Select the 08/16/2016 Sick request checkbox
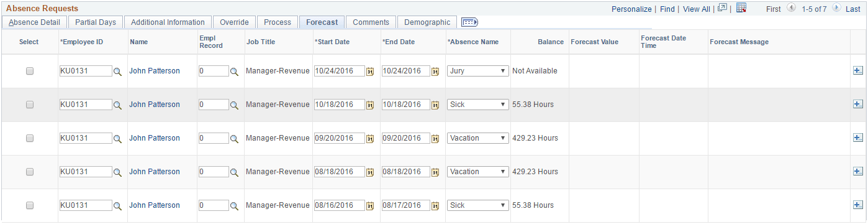The width and height of the screenshot is (868, 224). pos(30,206)
